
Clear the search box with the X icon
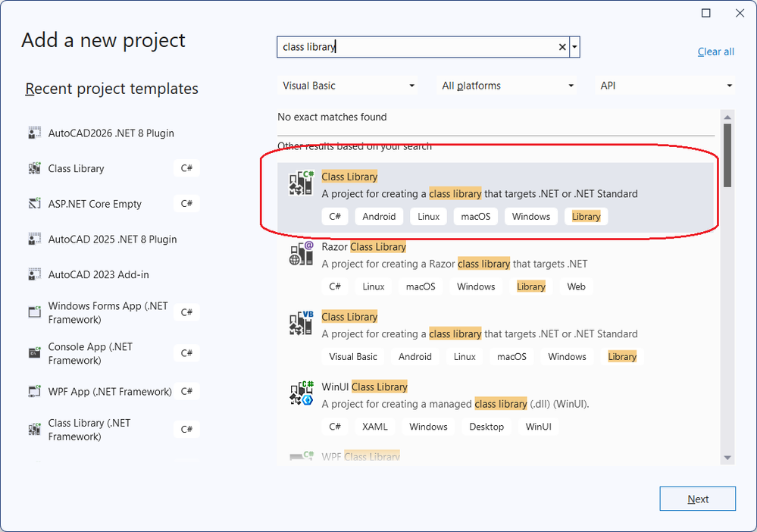[562, 47]
